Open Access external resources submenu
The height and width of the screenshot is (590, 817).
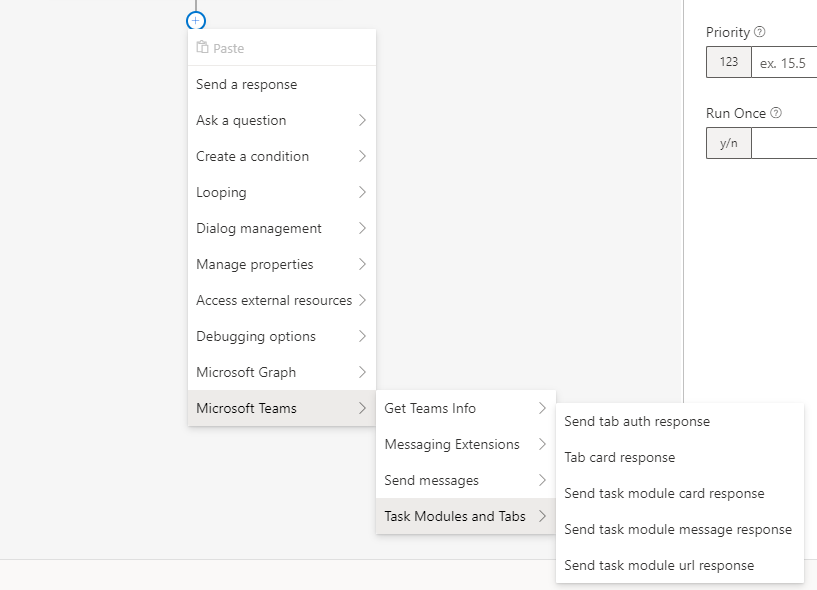click(x=282, y=300)
